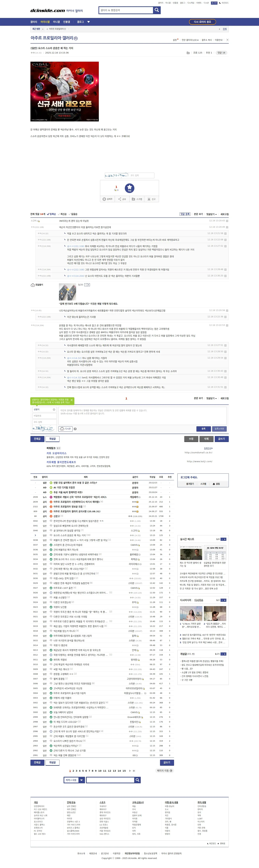This screenshot has width=259, height=868.
Task: Click the star 개념 recommend button
Action: pos(130,188)
